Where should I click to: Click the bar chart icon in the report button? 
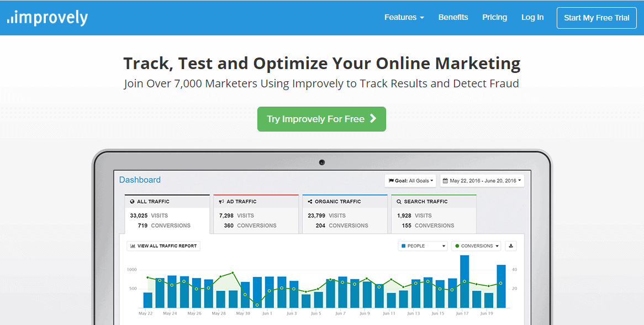coord(133,246)
